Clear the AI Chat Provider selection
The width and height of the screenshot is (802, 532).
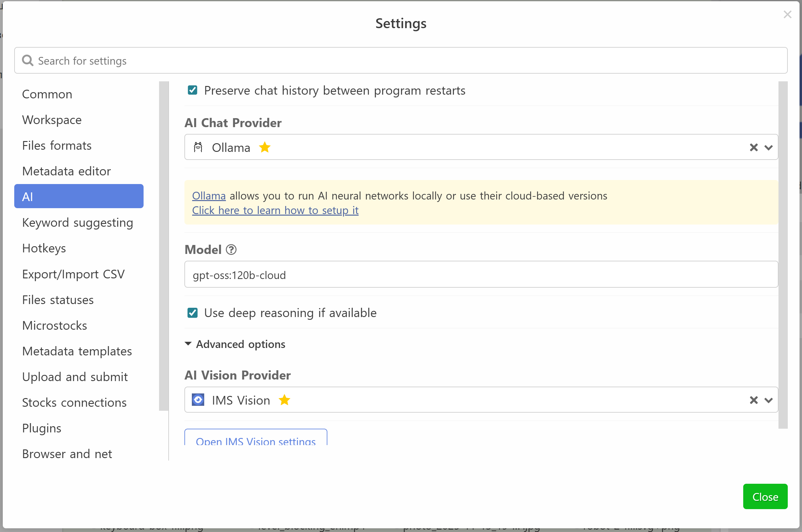tap(753, 147)
